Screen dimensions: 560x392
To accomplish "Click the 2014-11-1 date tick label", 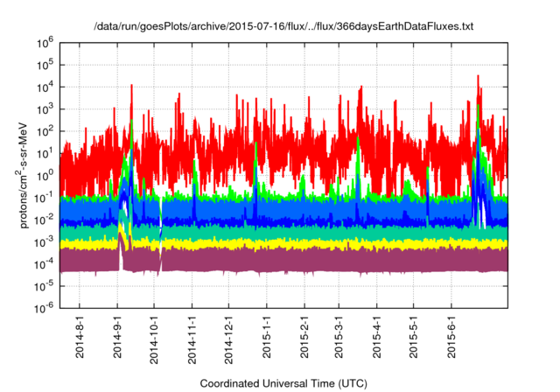I will coord(192,339).
